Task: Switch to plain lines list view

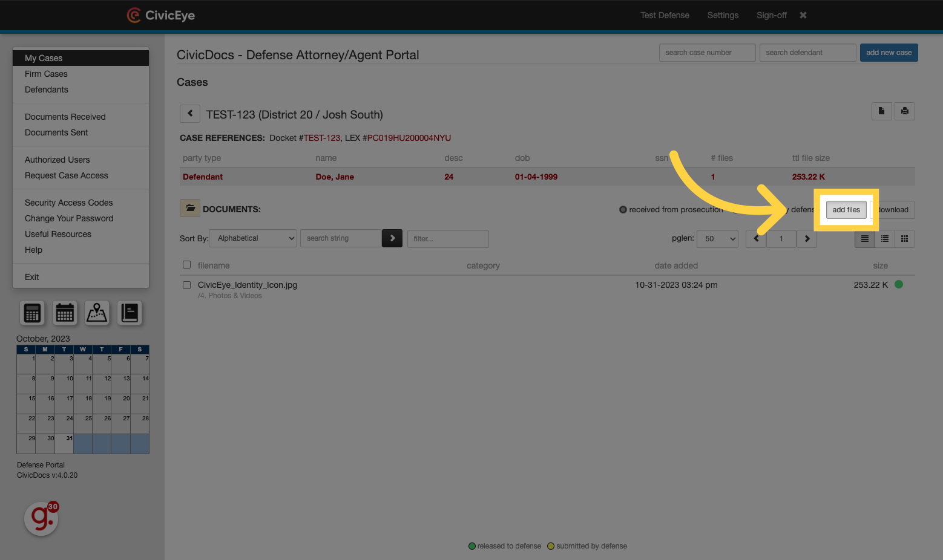Action: pyautogui.click(x=865, y=239)
